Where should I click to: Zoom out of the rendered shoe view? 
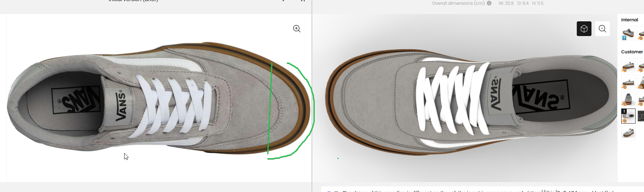click(602, 29)
